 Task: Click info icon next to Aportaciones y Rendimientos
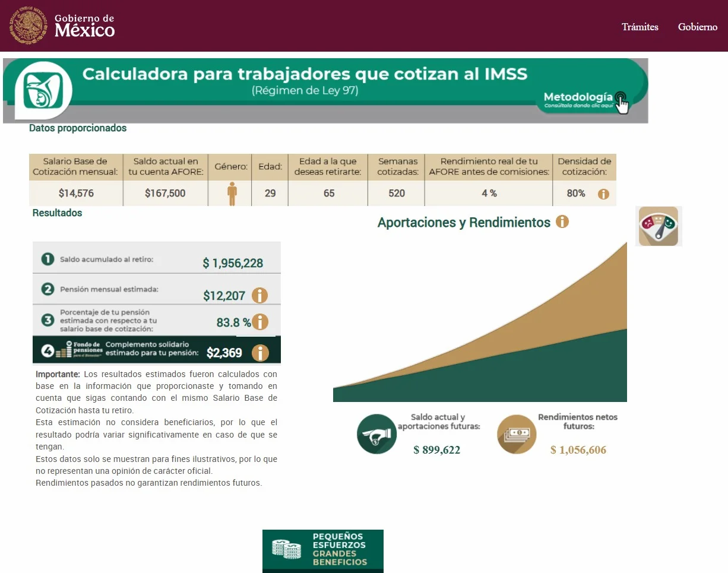click(562, 222)
